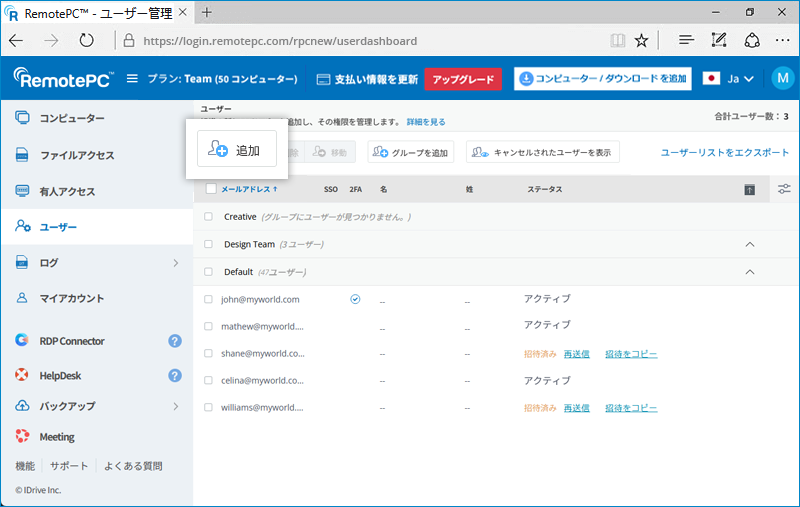This screenshot has height=507, width=800.
Task: Click the site lock icon
Action: (x=129, y=40)
